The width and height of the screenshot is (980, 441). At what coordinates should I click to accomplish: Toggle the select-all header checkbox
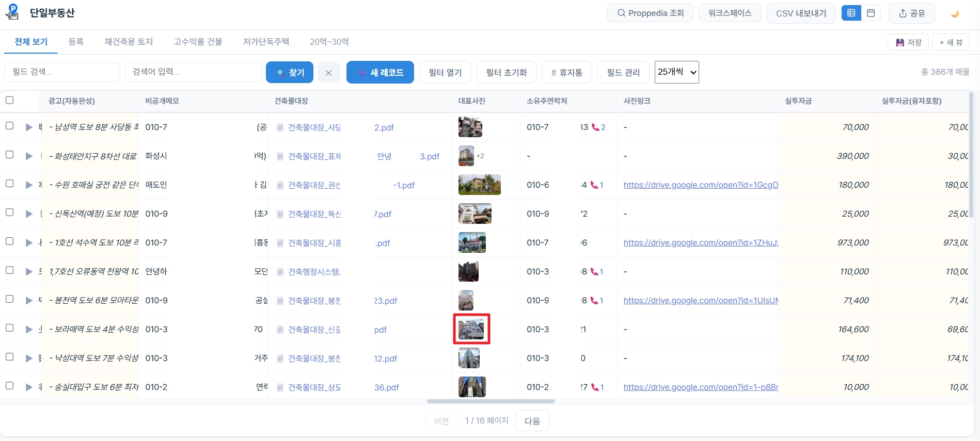coord(9,100)
